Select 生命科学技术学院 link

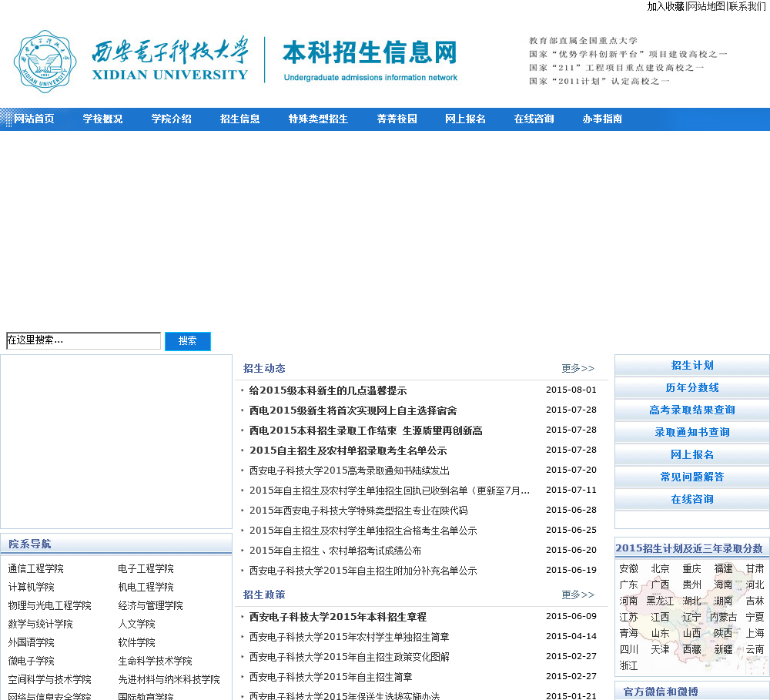[156, 661]
